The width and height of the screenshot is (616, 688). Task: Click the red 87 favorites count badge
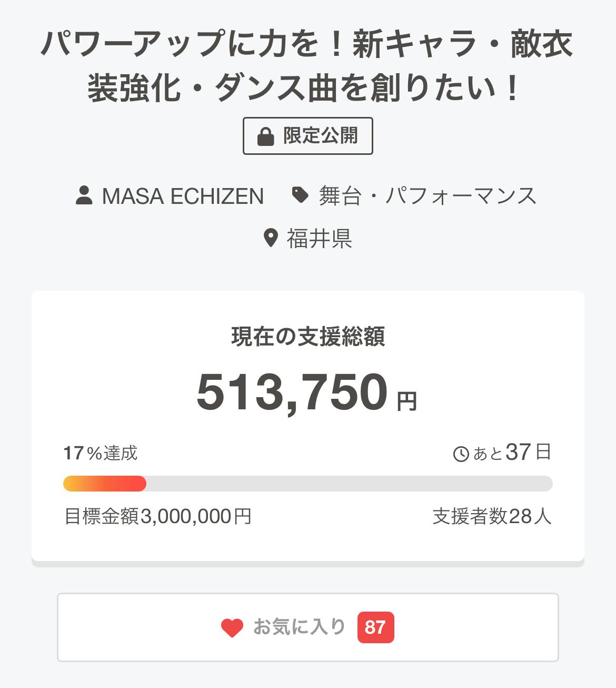coord(375,627)
